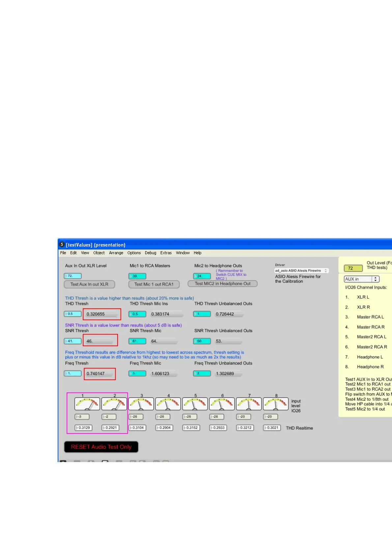
Task: Click input level meter for channel 7
Action: coord(249,404)
